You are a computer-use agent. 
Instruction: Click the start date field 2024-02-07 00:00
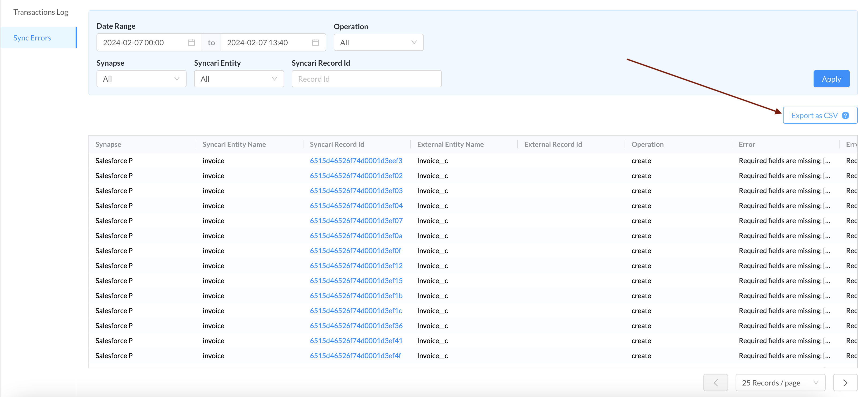(149, 42)
